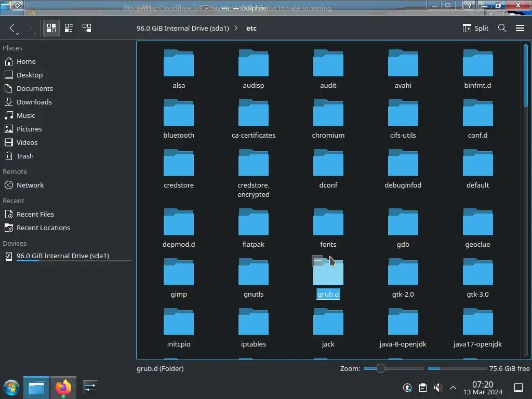This screenshot has width=532, height=399.
Task: Select the alsa folder
Action: click(179, 70)
